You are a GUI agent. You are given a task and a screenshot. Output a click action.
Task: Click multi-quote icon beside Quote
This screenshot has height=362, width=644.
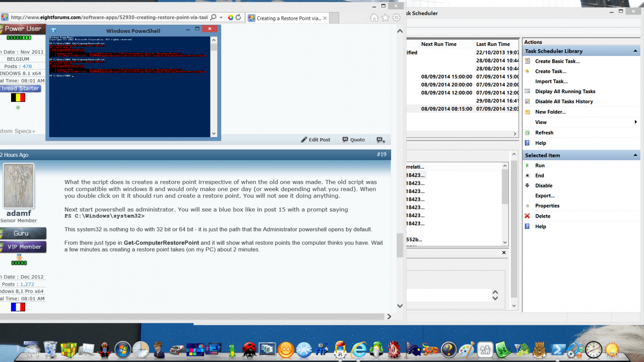pyautogui.click(x=381, y=140)
